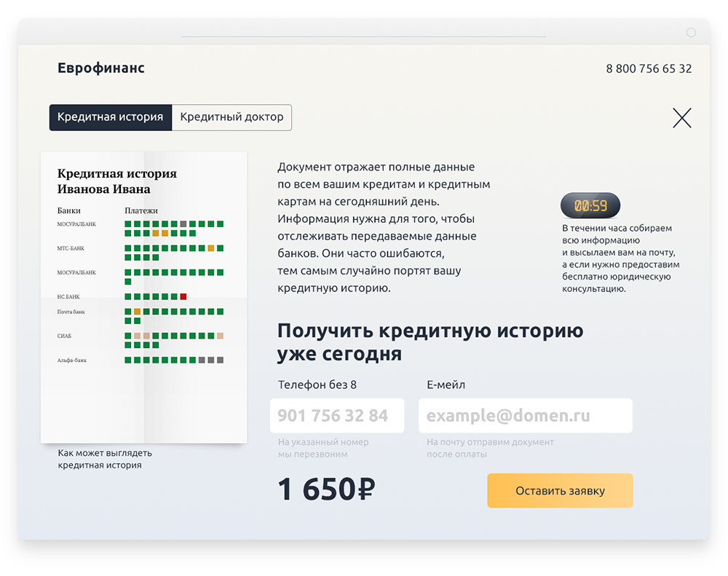Click the red payment square in the НС БАНК row
The width and height of the screenshot is (728, 576).
click(183, 296)
